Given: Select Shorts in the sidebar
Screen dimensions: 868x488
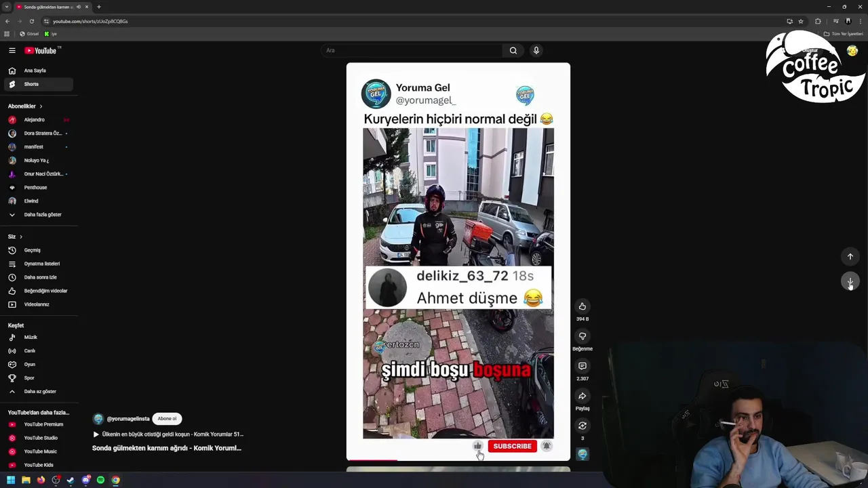Looking at the screenshot, I should [x=38, y=84].
